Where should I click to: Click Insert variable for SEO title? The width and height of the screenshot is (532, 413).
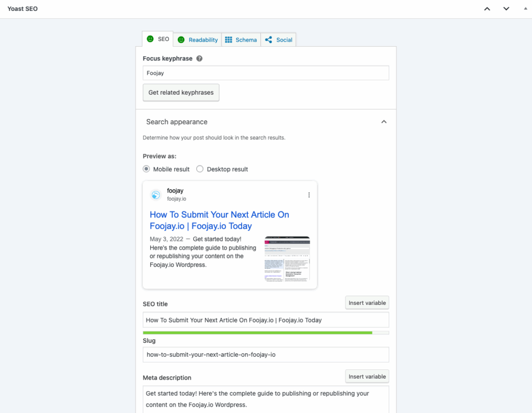click(367, 303)
